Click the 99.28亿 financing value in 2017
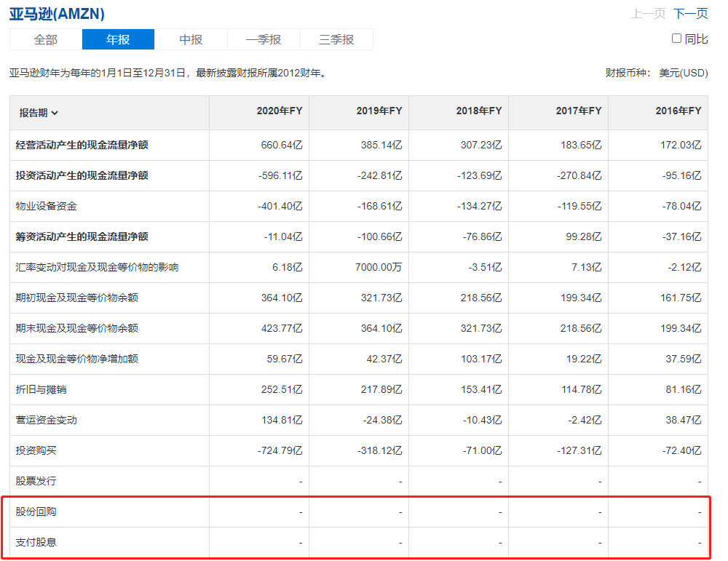This screenshot has height=561, width=728. pyautogui.click(x=584, y=236)
